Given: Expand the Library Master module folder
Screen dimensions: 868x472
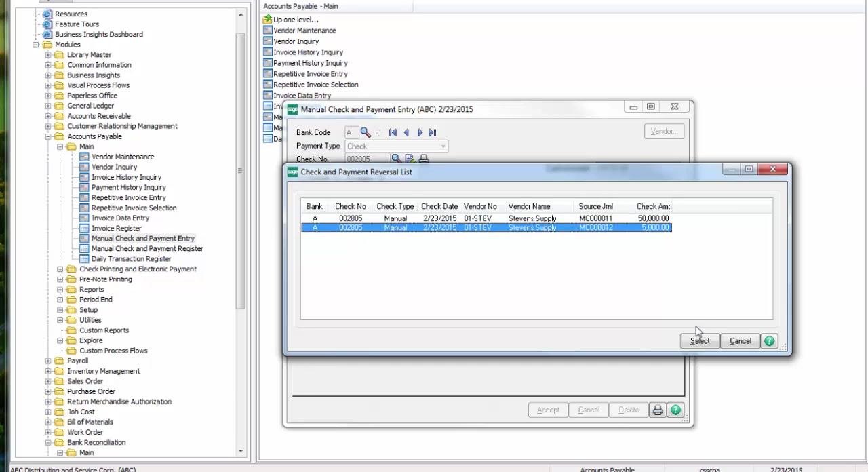Looking at the screenshot, I should pos(48,55).
